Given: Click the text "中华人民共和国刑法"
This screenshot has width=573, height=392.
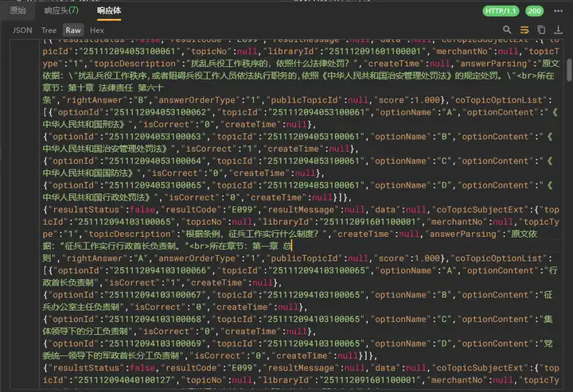Looking at the screenshot, I should [x=80, y=125].
